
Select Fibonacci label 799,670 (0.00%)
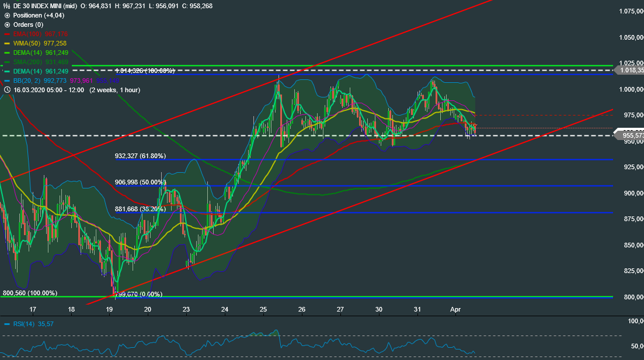click(x=139, y=294)
